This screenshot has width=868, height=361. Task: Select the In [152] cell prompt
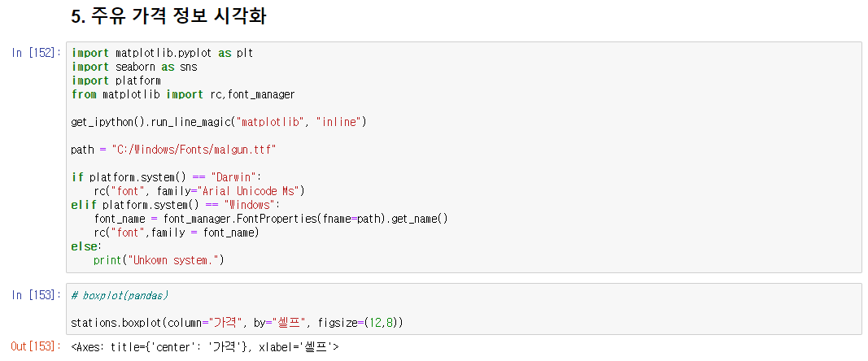tap(37, 53)
